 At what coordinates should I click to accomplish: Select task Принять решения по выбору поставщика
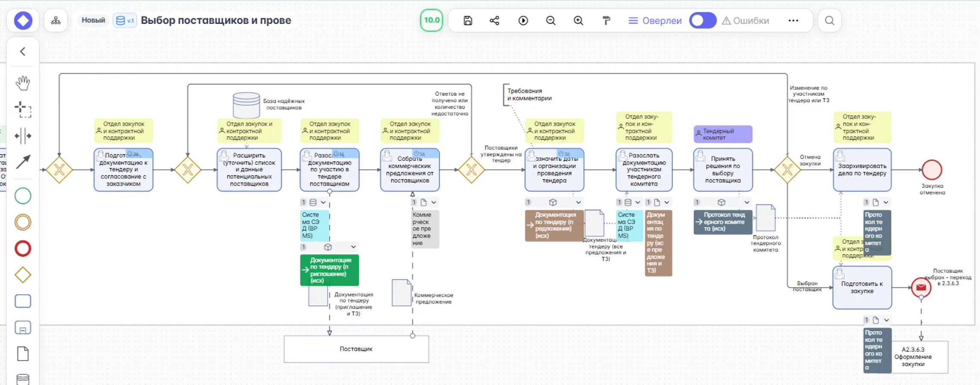coord(723,170)
